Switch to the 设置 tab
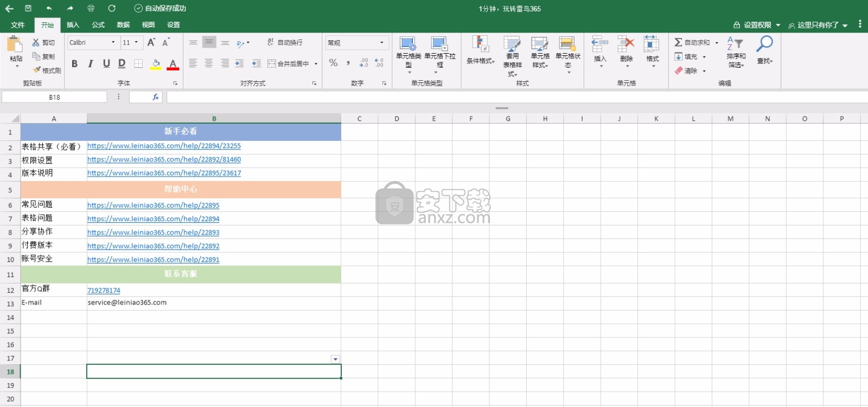The image size is (868, 407). click(174, 25)
